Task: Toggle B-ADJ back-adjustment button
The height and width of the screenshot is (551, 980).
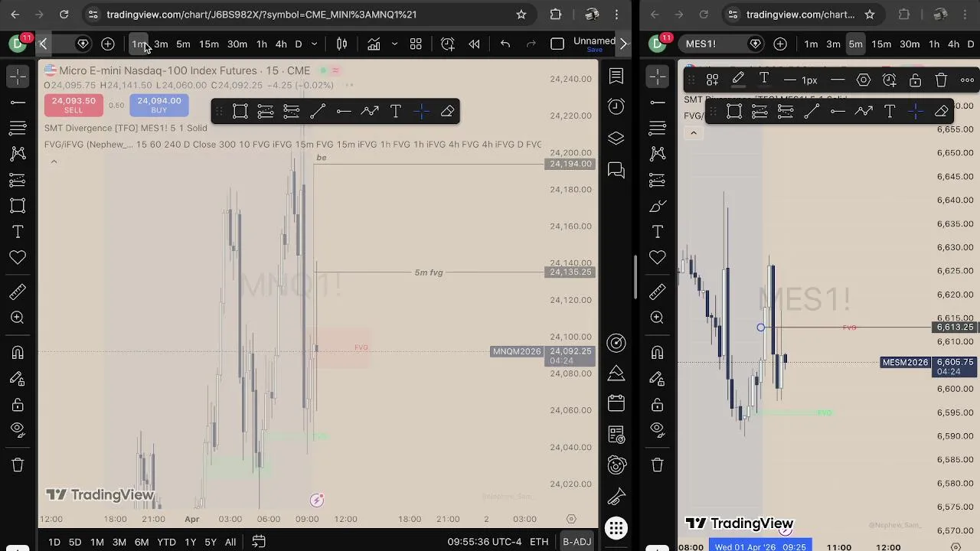Action: pyautogui.click(x=577, y=542)
